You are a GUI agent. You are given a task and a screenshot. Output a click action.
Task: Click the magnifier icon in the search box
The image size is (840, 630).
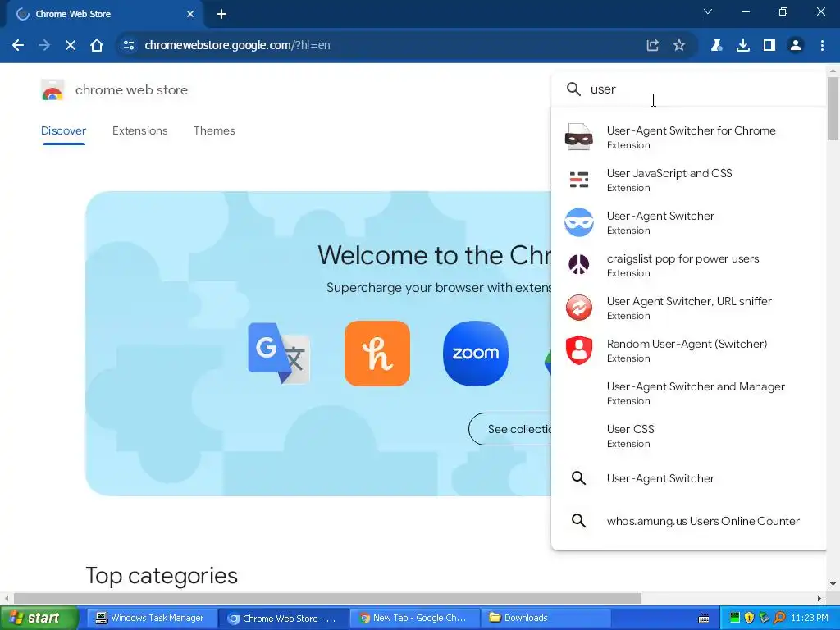tap(573, 89)
